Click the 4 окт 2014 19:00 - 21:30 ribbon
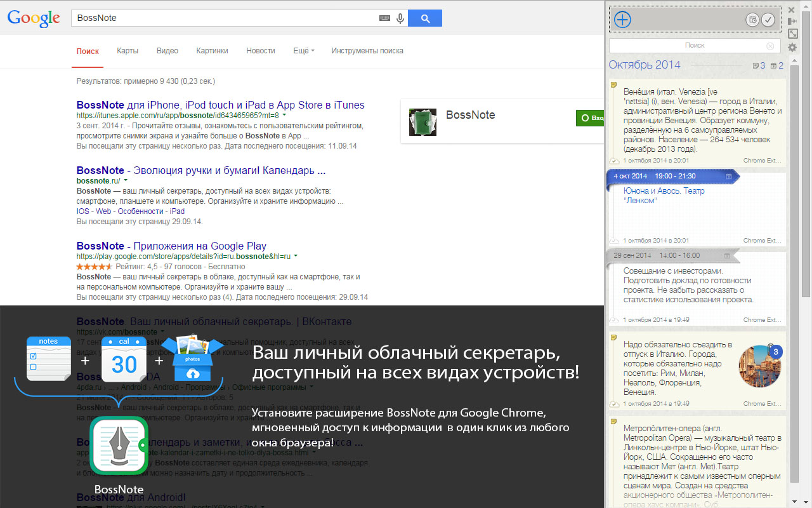This screenshot has height=508, width=812. click(674, 176)
